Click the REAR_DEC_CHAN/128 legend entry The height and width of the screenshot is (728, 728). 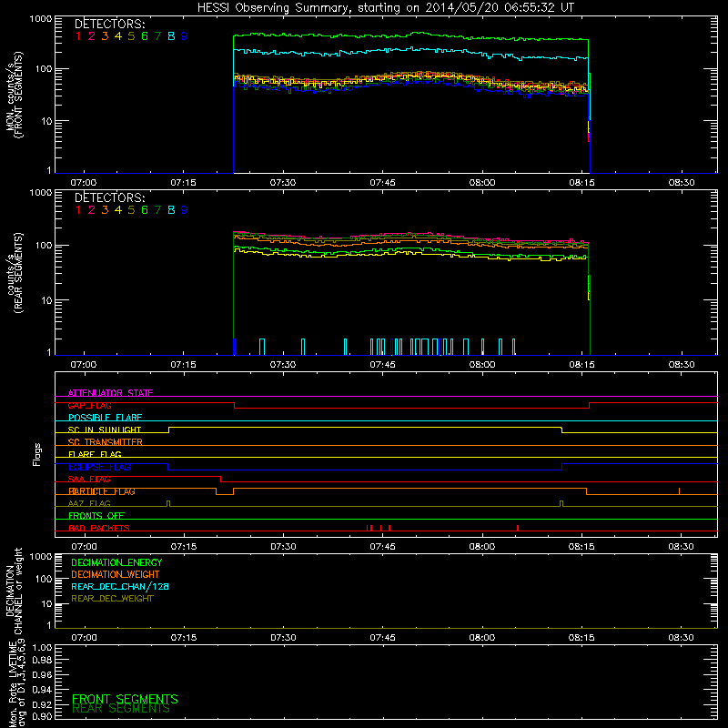coord(120,586)
